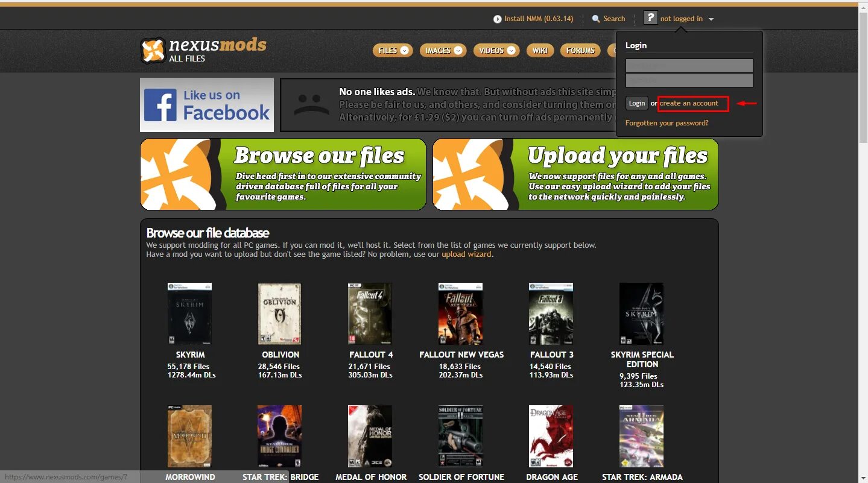Select the Star Trek Armada box art
The image size is (868, 483).
[641, 436]
